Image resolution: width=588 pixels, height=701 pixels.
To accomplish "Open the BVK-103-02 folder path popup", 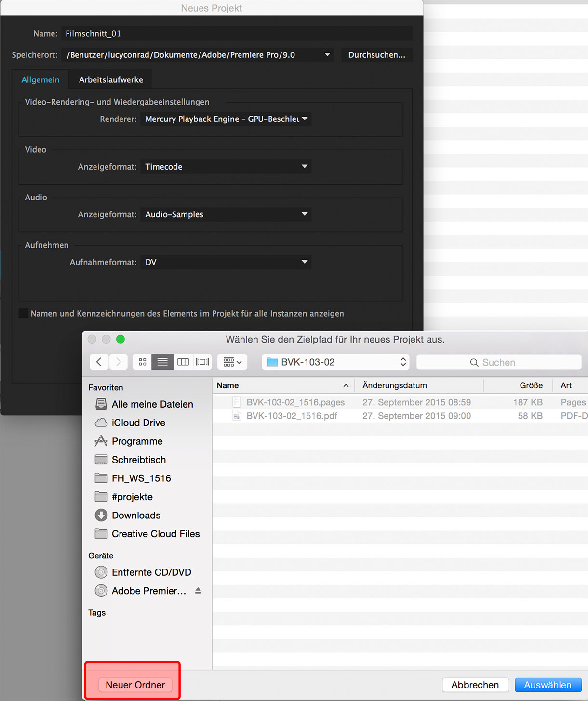I will point(335,362).
